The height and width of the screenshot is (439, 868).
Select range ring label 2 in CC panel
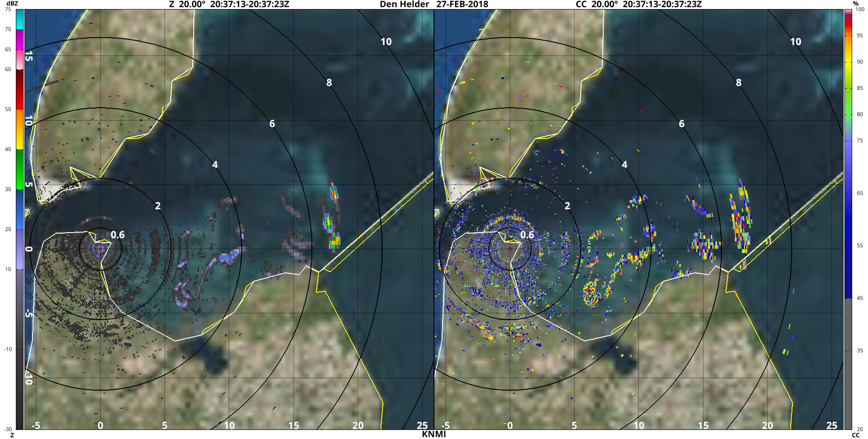click(568, 206)
